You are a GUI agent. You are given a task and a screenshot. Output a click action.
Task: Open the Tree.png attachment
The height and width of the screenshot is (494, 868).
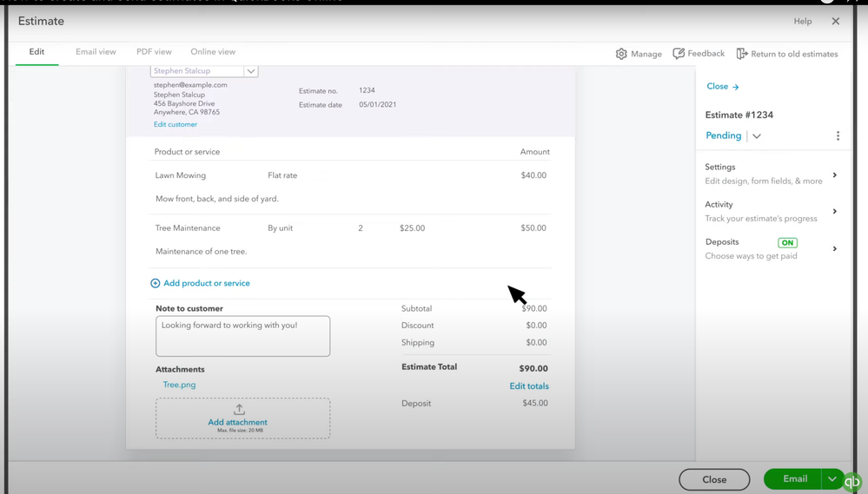point(179,385)
